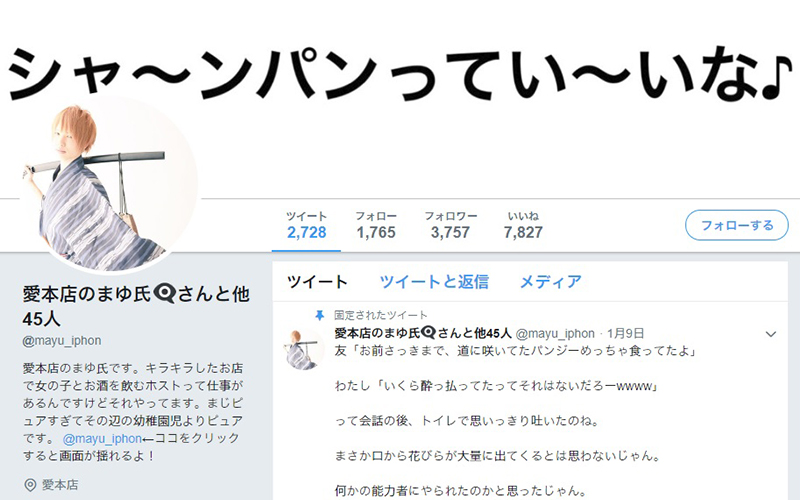Viewport: 800px width, 500px height.
Task: Click the sidebar profile name 愛本店のまゆ氏
Action: 87,294
